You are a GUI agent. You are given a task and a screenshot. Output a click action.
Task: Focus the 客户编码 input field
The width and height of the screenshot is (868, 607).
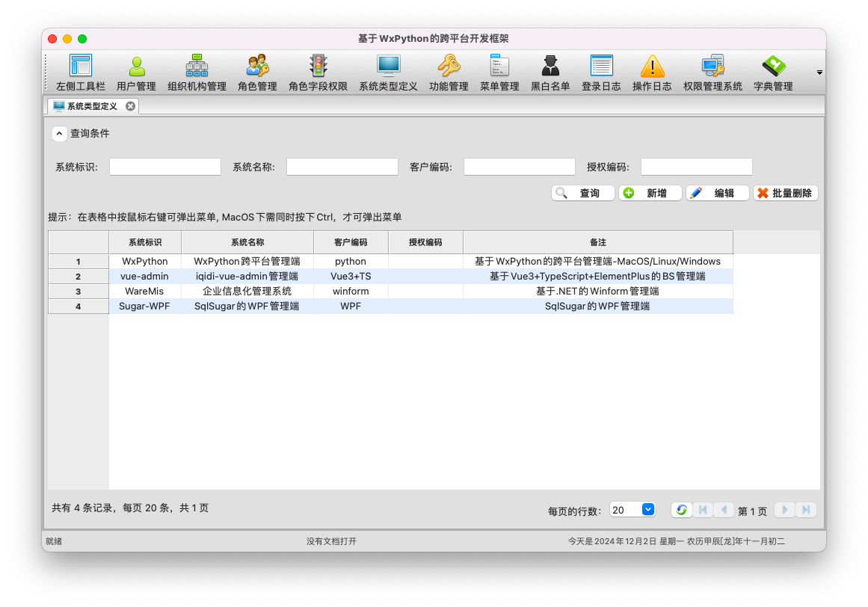tap(520, 167)
